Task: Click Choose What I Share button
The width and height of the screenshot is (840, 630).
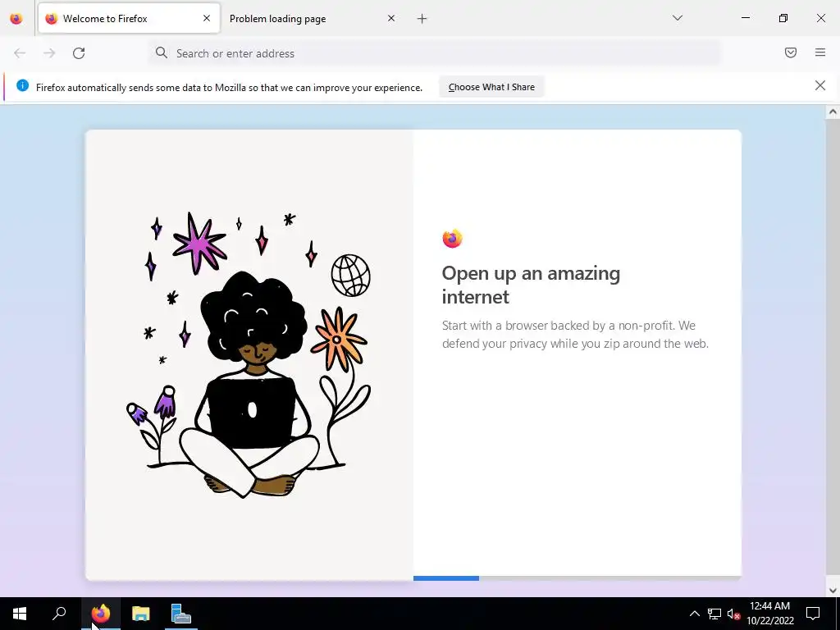Action: click(x=491, y=87)
